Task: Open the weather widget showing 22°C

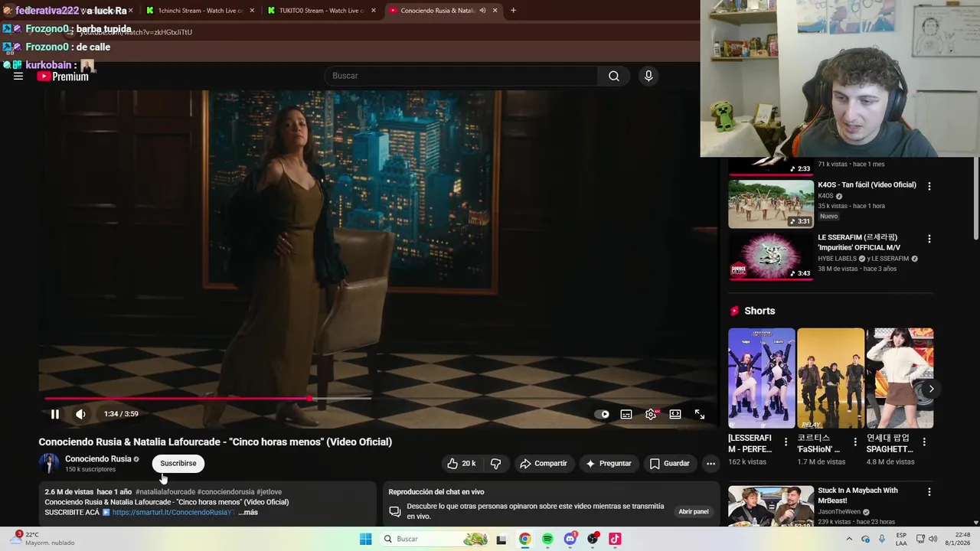Action: 43,539
